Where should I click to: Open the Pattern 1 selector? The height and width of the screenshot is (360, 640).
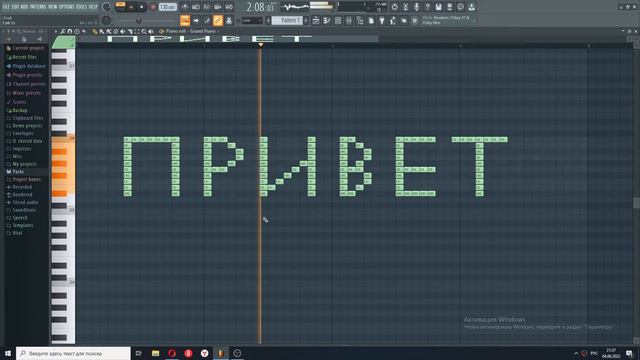[287, 20]
